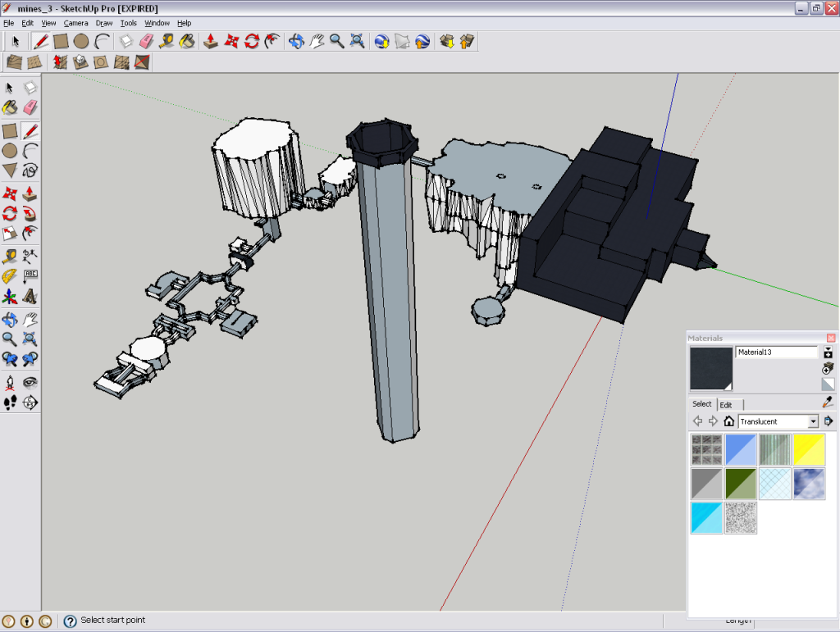
Task: Open the View menu
Action: point(48,23)
